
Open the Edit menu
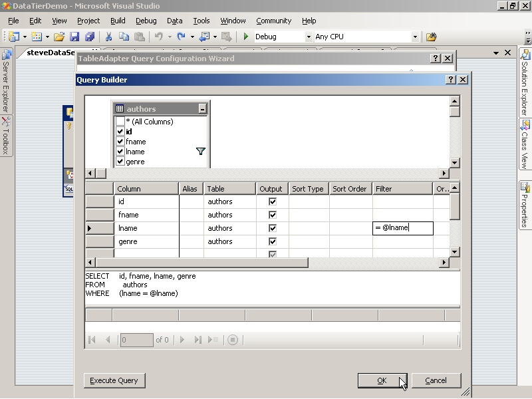click(x=35, y=21)
